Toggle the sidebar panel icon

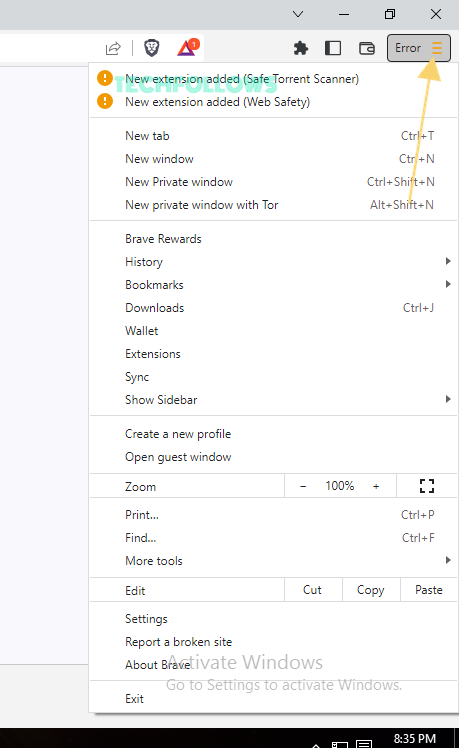333,48
